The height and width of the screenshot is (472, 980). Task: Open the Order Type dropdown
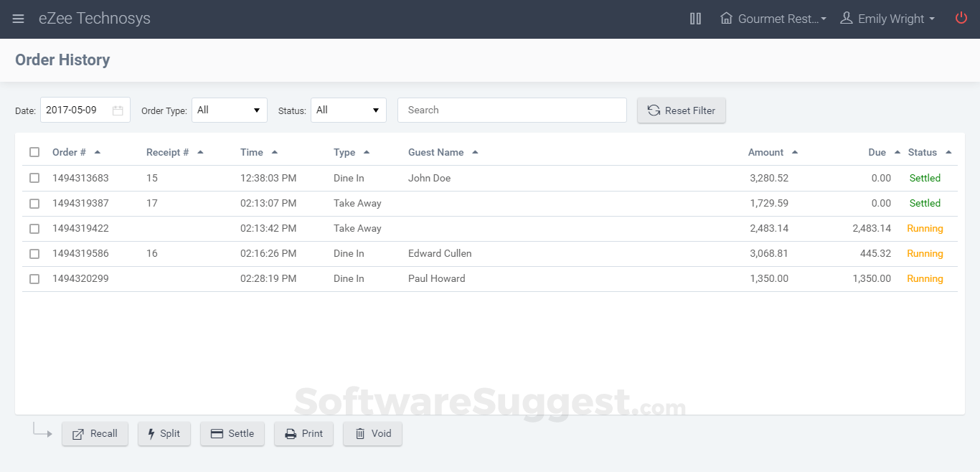pyautogui.click(x=230, y=110)
